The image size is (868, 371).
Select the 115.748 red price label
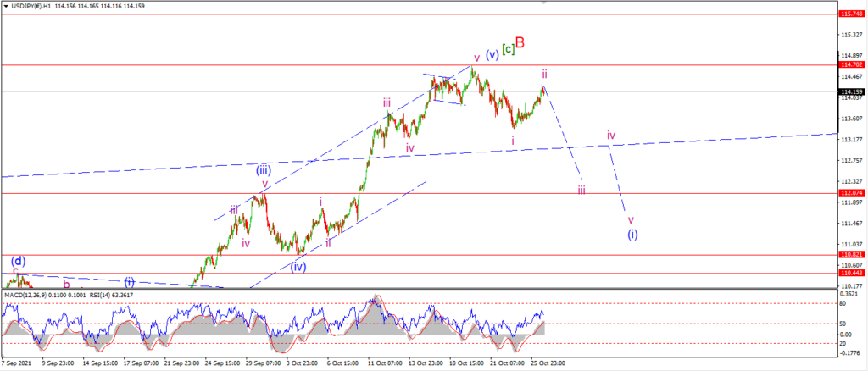point(850,14)
